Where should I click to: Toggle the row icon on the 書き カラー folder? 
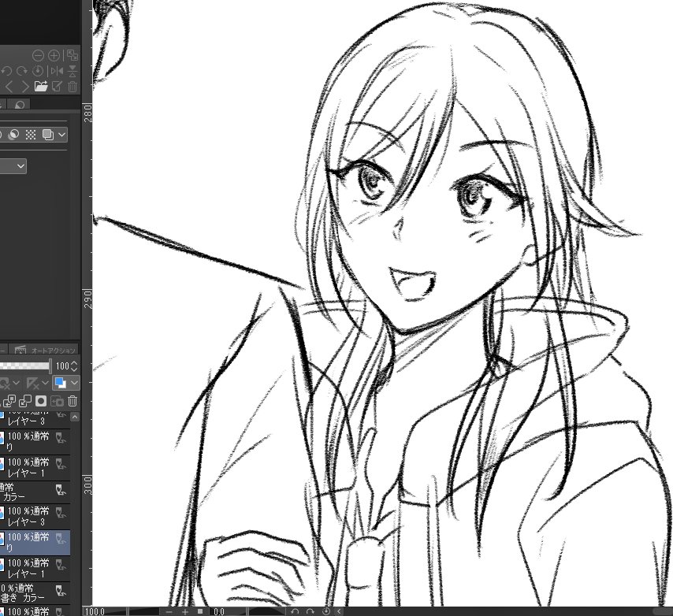[61, 592]
